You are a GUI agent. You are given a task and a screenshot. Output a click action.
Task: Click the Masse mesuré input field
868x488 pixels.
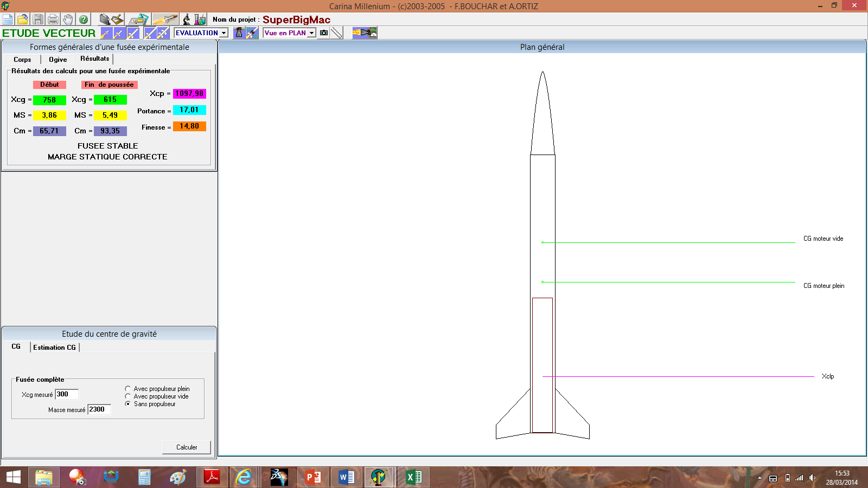click(99, 409)
